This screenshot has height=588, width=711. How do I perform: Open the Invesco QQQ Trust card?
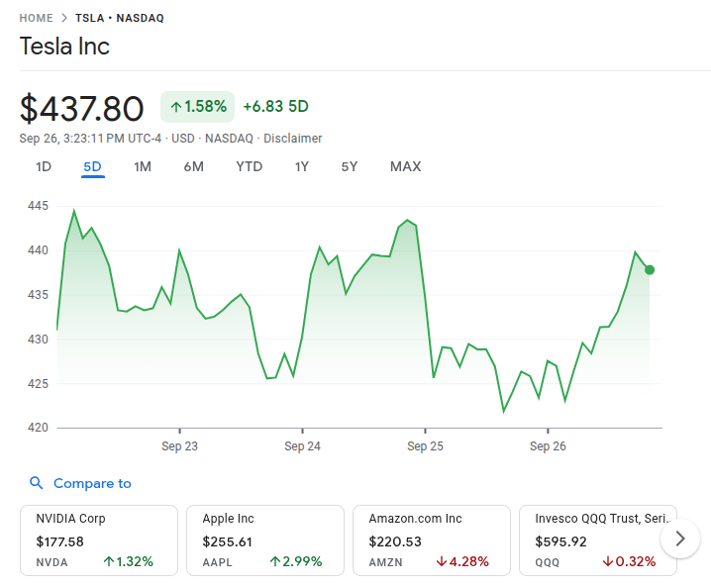coord(598,540)
